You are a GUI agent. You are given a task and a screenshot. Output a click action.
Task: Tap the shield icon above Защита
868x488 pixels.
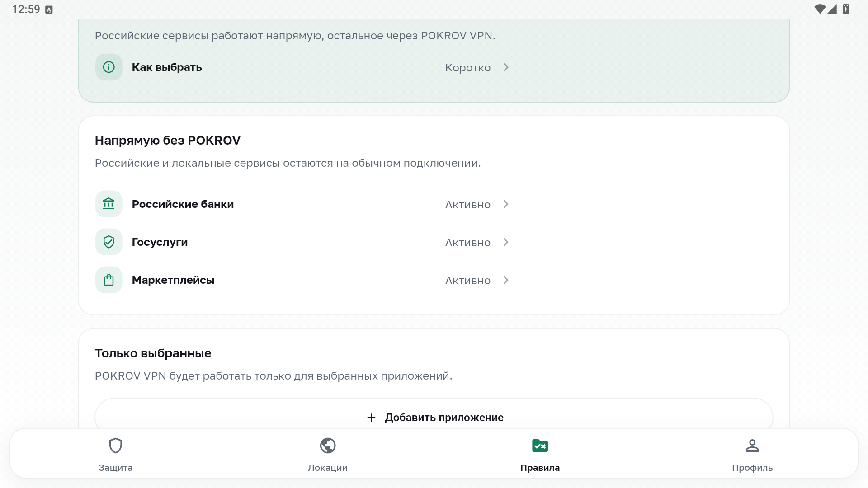tap(116, 446)
